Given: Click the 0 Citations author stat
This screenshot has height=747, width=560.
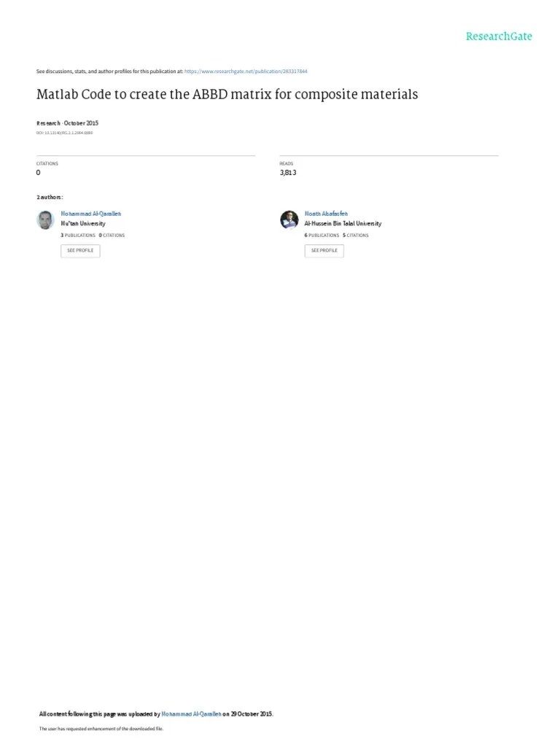Looking at the screenshot, I should (112, 236).
